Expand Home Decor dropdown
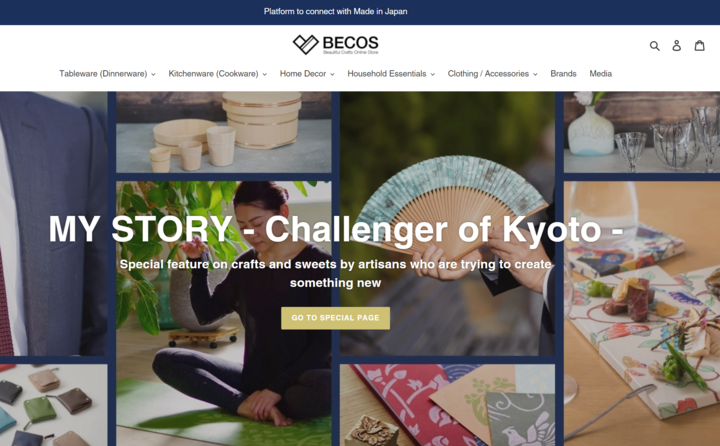The height and width of the screenshot is (446, 720). (307, 73)
